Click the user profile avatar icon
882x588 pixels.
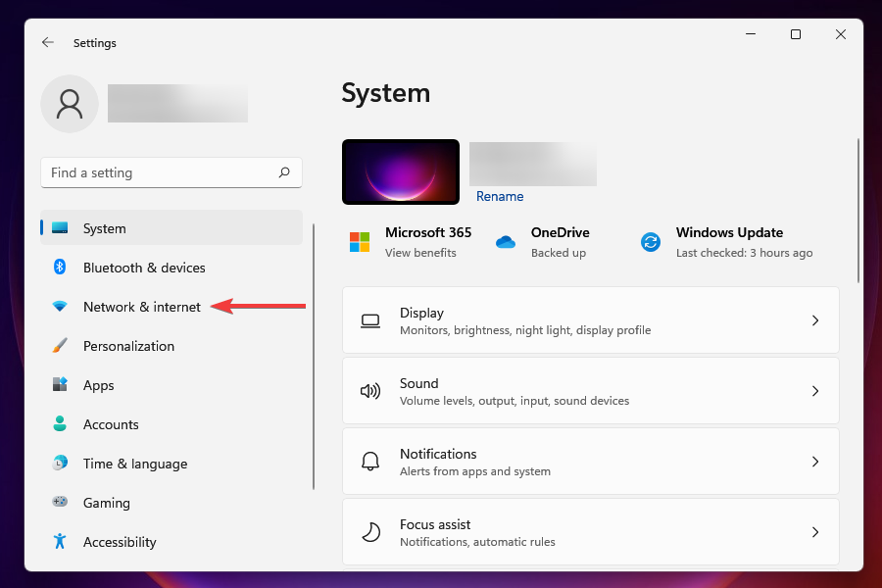click(x=70, y=104)
